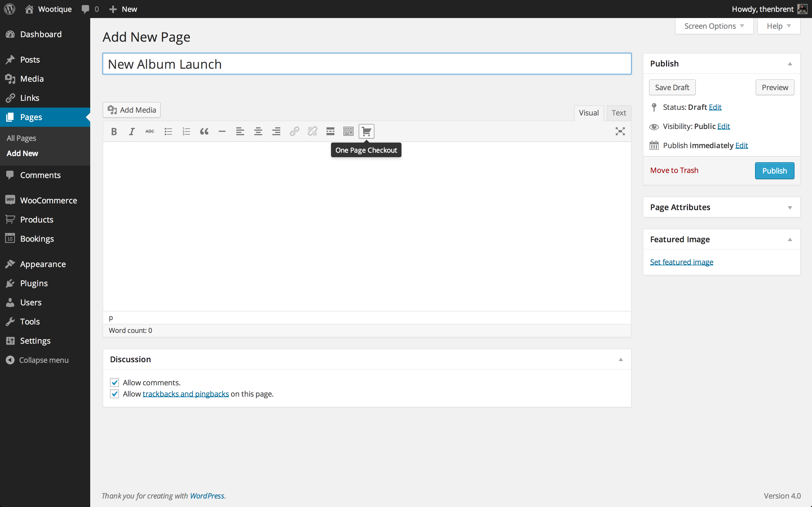Enter distraction-free fullscreen mode
Screen dimensions: 812x507
620,132
